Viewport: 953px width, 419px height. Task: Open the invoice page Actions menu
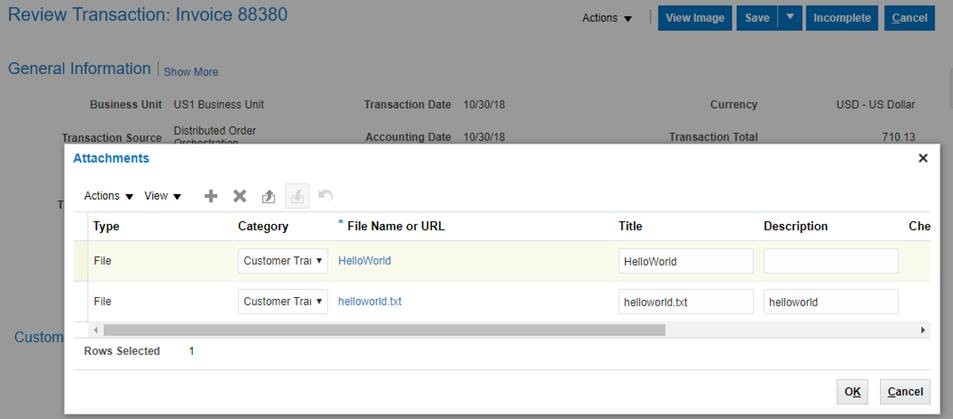point(607,18)
